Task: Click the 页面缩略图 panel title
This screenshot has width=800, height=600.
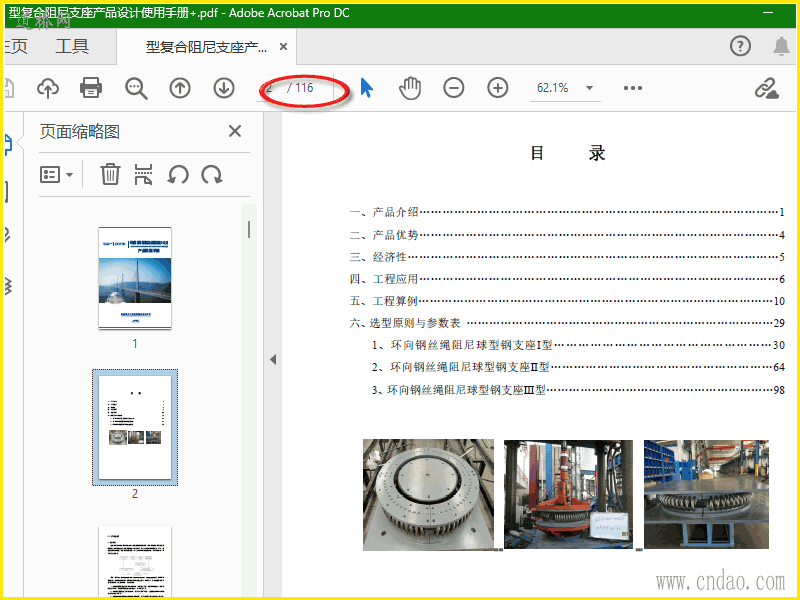Action: tap(80, 132)
